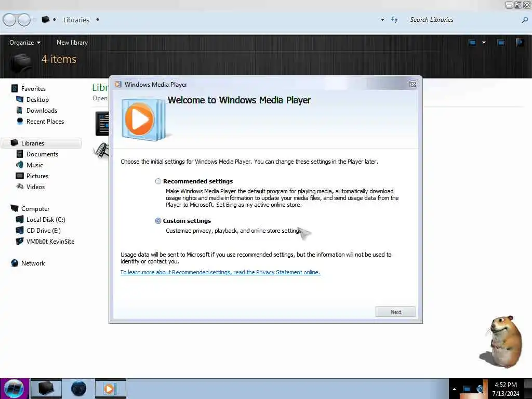The image size is (532, 399).
Task: Open the Pictures library in sidebar
Action: (x=37, y=176)
